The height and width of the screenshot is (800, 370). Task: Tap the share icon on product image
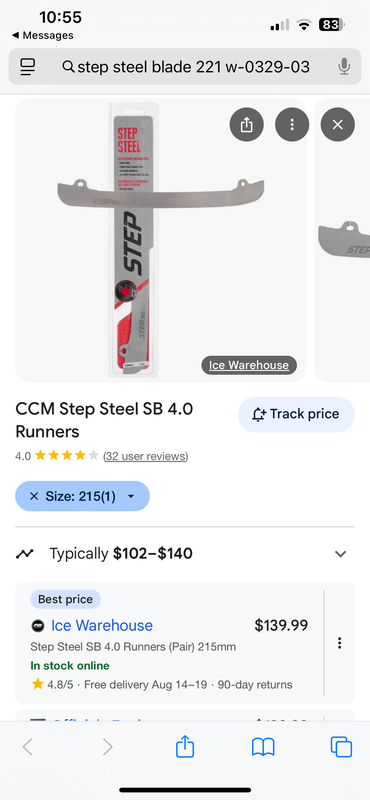click(246, 124)
